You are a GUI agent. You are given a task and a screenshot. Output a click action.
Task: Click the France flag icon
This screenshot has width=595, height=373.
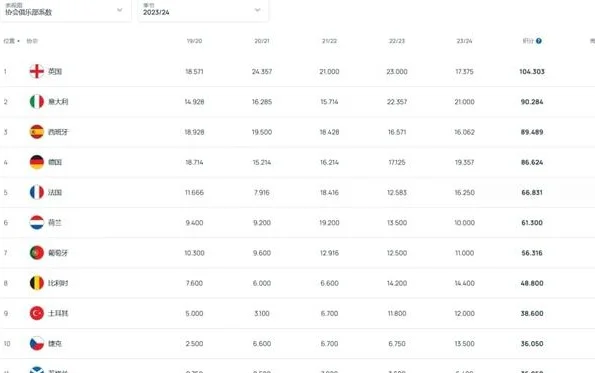pos(37,192)
